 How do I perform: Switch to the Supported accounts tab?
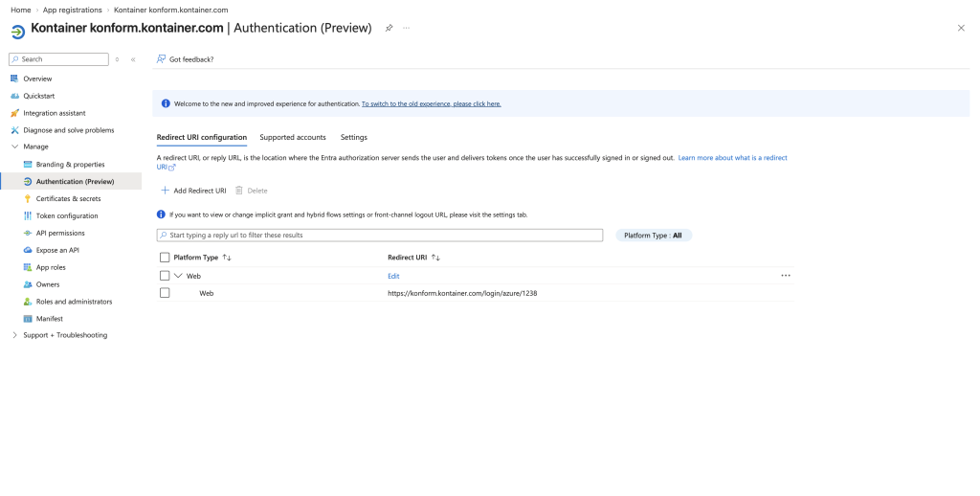[293, 138]
